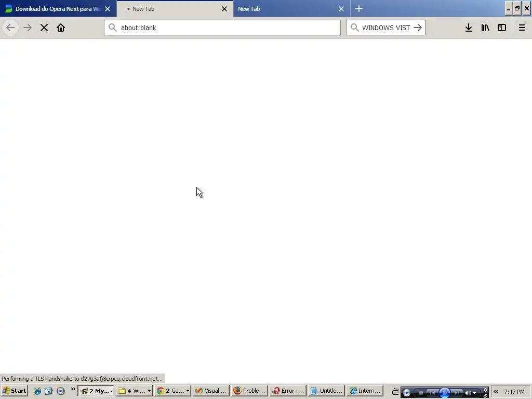Open the '2 My...' taskbar group
This screenshot has width=532, height=399.
pos(96,391)
